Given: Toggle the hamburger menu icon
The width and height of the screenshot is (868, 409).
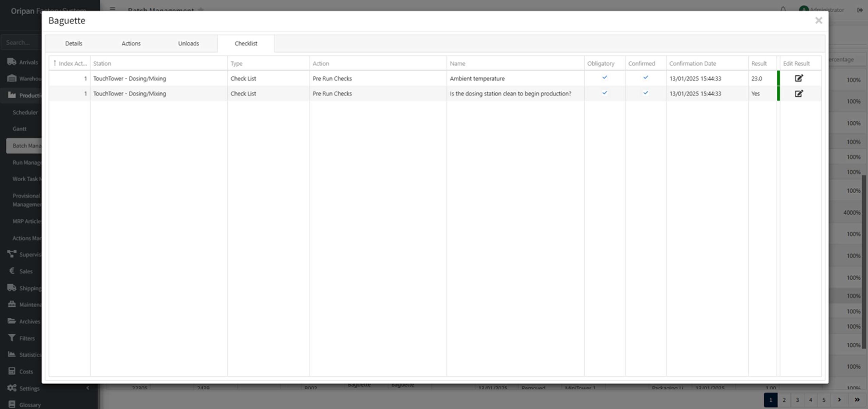Looking at the screenshot, I should pos(112,9).
